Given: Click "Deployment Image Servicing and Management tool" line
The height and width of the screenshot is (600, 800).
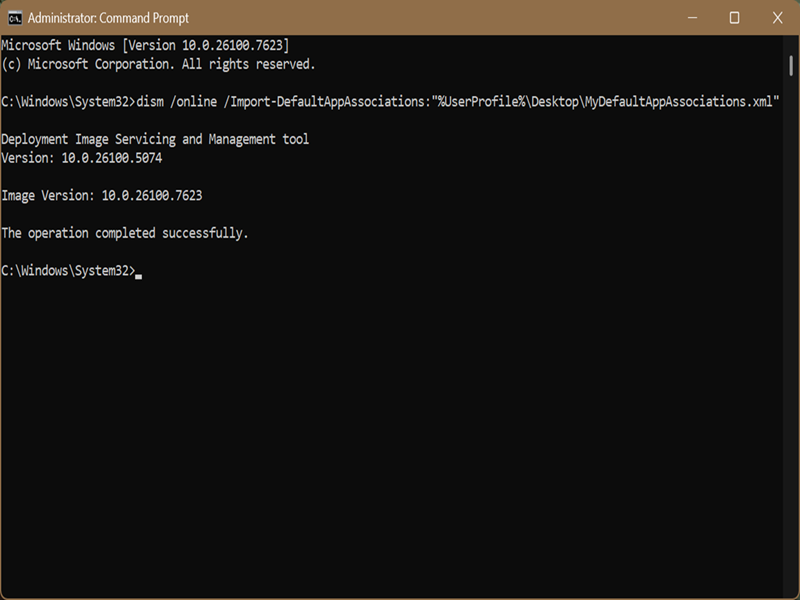Looking at the screenshot, I should coord(155,139).
